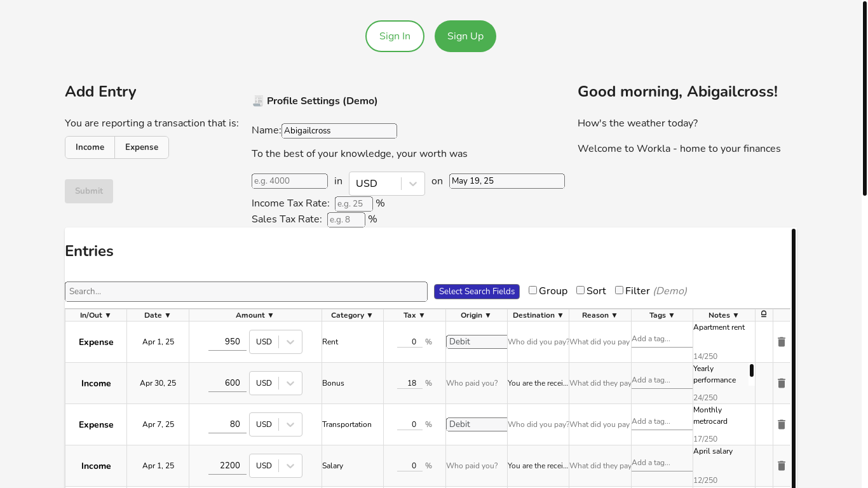Viewport: 868px width, 488px height.
Task: Delete the Bonus income entry
Action: coord(782,383)
